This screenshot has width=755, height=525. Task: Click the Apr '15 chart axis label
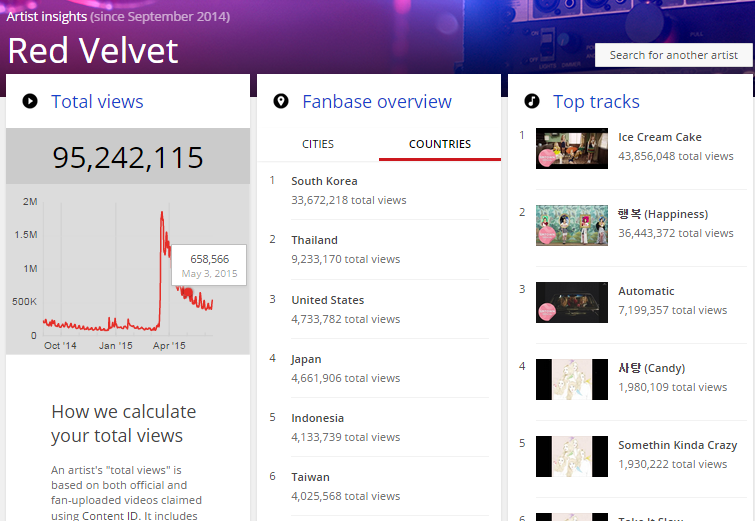pos(169,346)
